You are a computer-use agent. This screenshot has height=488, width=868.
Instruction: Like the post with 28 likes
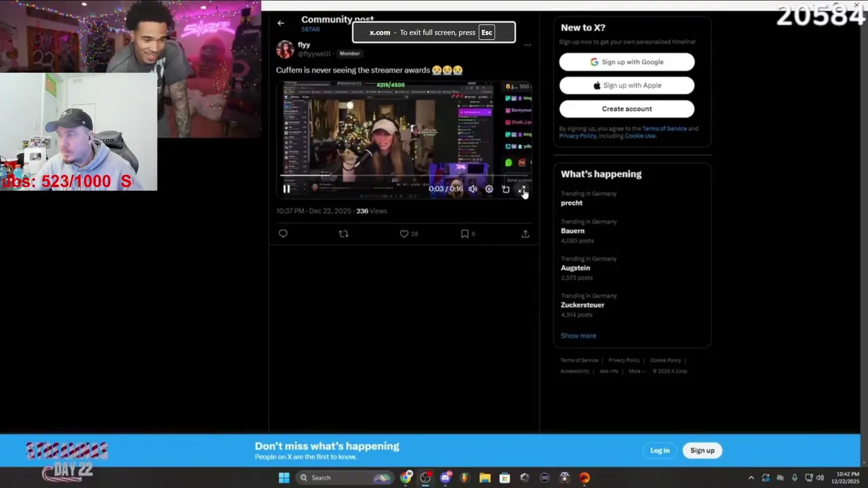tap(408, 234)
